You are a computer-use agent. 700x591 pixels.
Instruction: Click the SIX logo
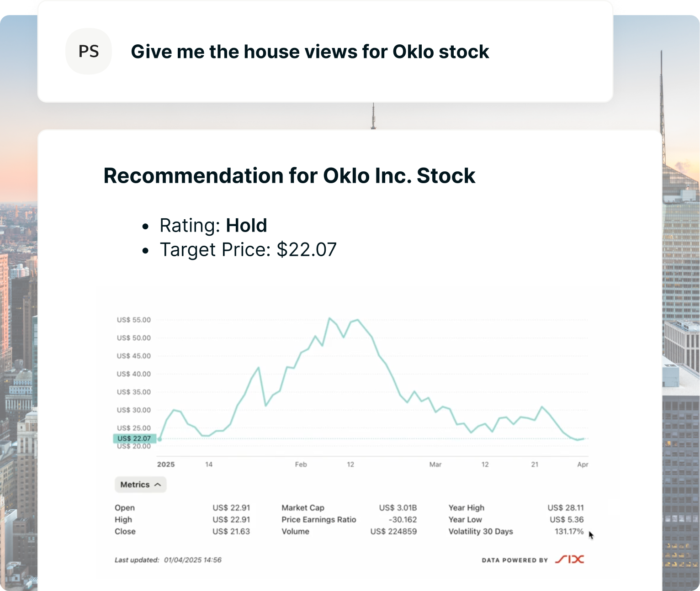(569, 559)
